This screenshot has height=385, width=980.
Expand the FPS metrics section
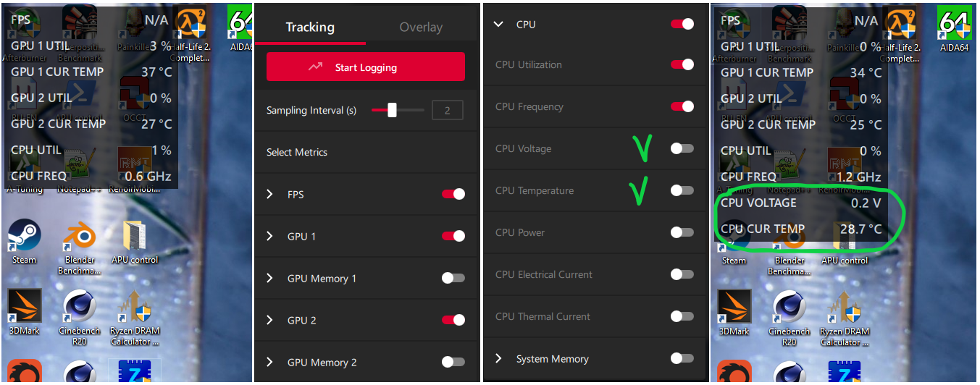coord(270,194)
